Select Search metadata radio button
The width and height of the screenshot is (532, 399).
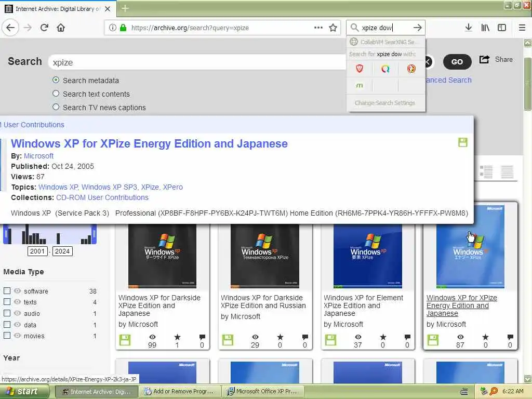tap(56, 80)
